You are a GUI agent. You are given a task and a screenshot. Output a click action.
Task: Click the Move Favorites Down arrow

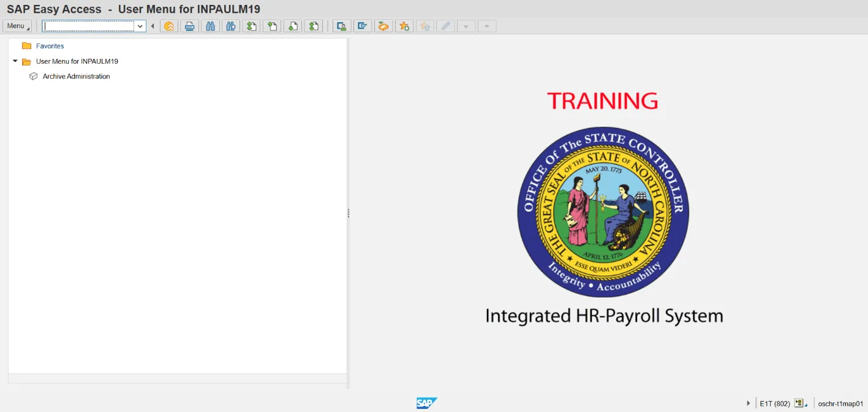467,26
